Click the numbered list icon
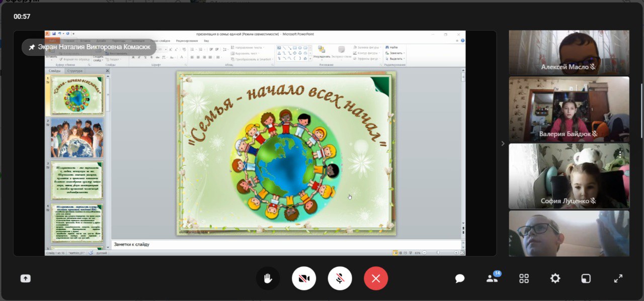Screen dimensions: 644x301 coord(200,49)
